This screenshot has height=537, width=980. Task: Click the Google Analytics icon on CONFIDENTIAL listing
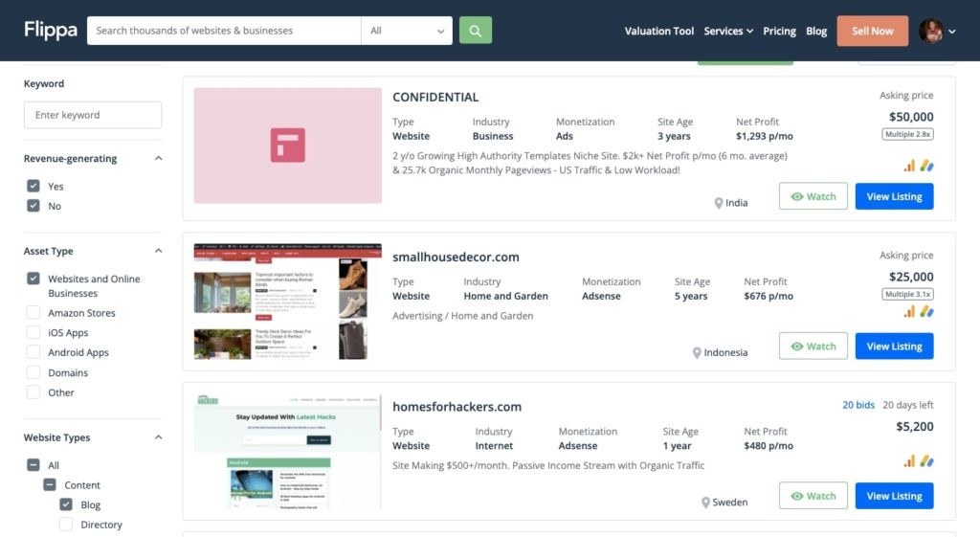point(909,166)
